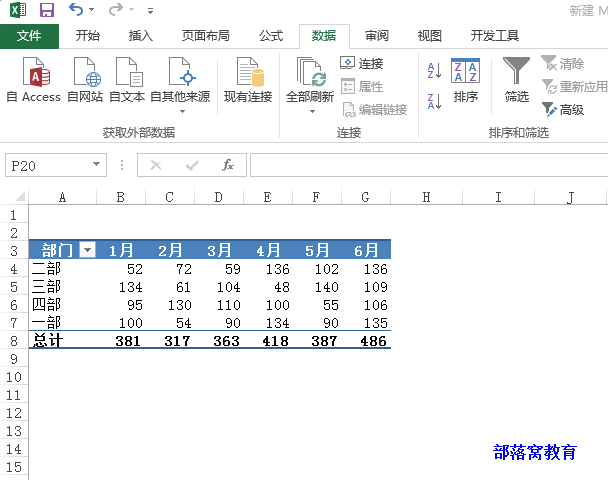608x480 pixels.
Task: Click the Save icon in quick access toolbar
Action: click(x=47, y=10)
